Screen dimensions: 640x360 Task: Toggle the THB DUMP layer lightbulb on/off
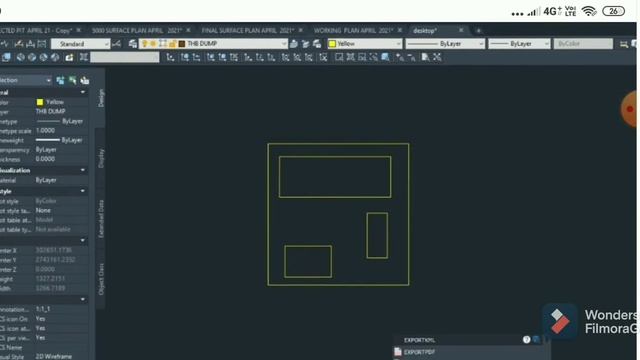(x=144, y=44)
